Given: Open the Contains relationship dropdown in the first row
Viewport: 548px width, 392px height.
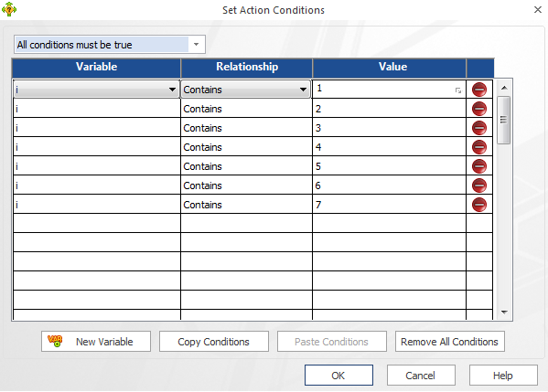Looking at the screenshot, I should [x=303, y=90].
